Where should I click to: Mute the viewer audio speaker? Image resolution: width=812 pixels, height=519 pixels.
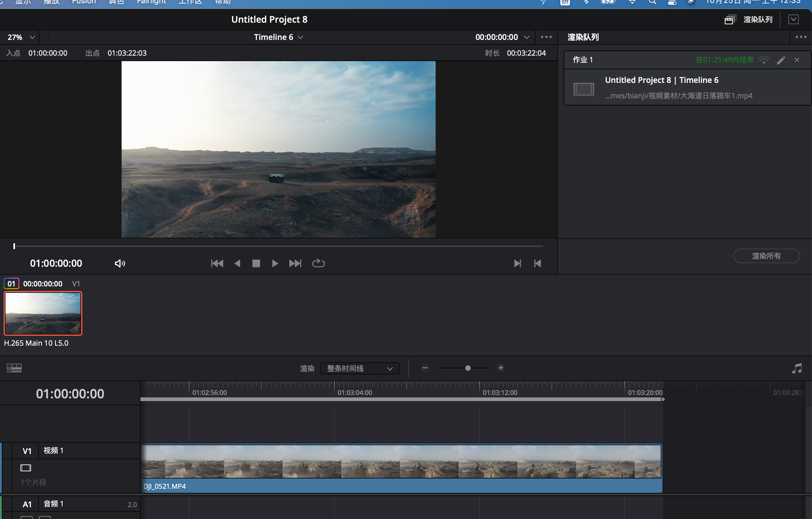[x=120, y=263]
